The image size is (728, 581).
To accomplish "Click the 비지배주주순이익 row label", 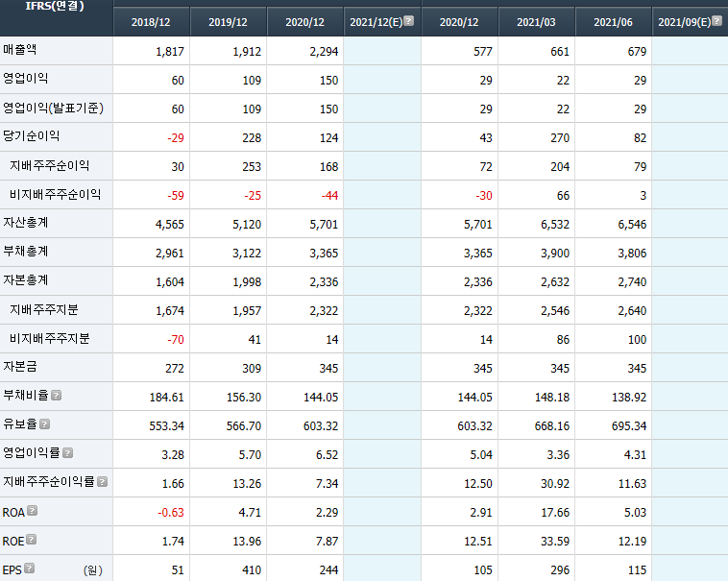I will (55, 194).
